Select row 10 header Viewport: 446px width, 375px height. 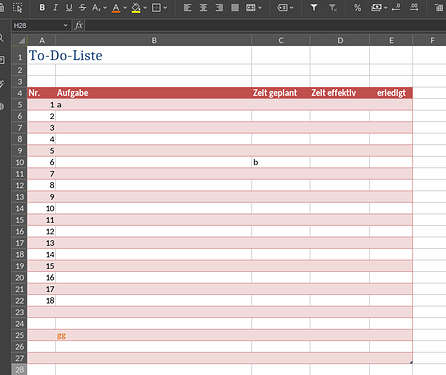pyautogui.click(x=20, y=162)
